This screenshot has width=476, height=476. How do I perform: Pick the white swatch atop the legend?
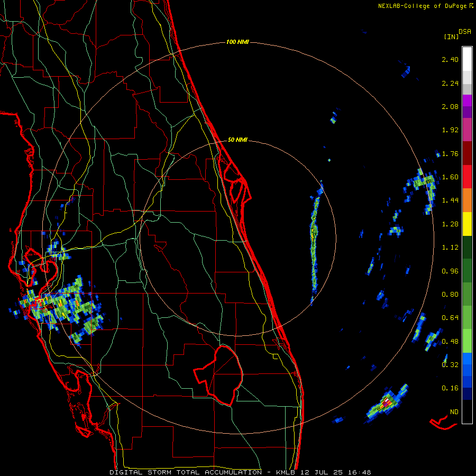(x=467, y=59)
